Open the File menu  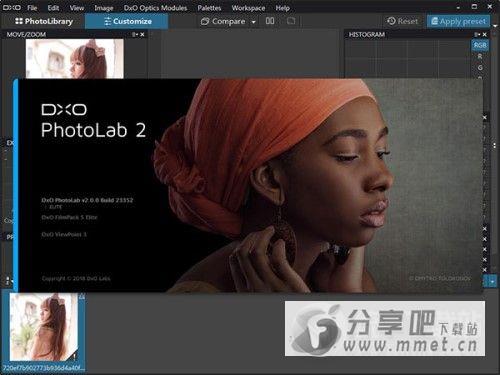32,8
